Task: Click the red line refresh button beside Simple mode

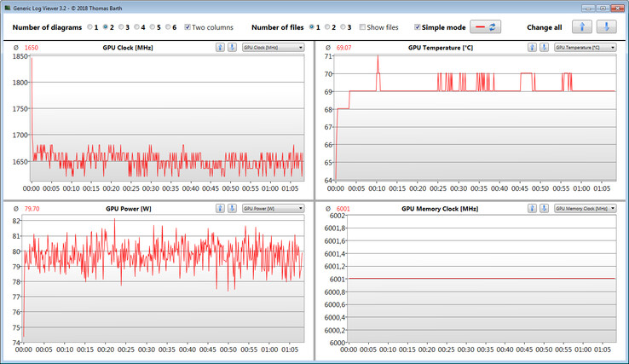Action: 485,27
